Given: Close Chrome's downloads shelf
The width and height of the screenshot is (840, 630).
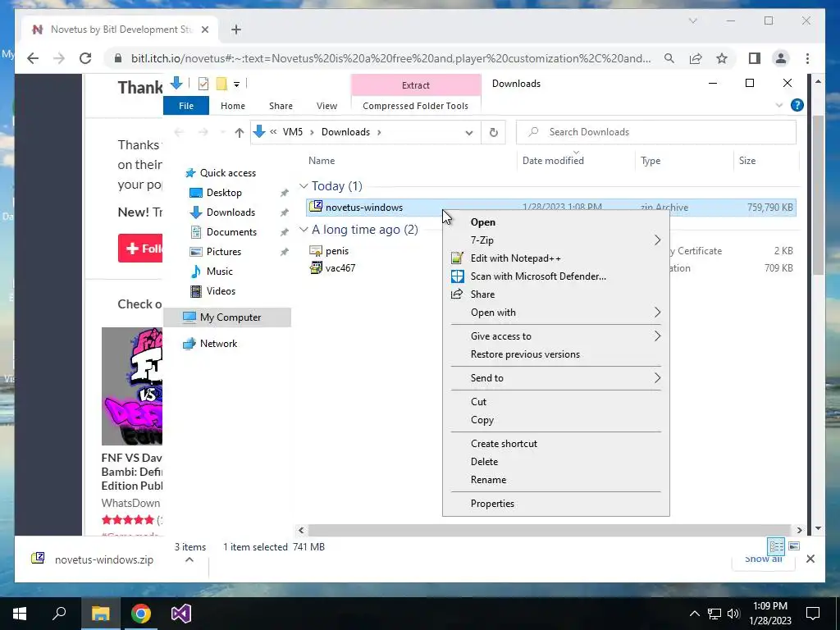Looking at the screenshot, I should 810,559.
